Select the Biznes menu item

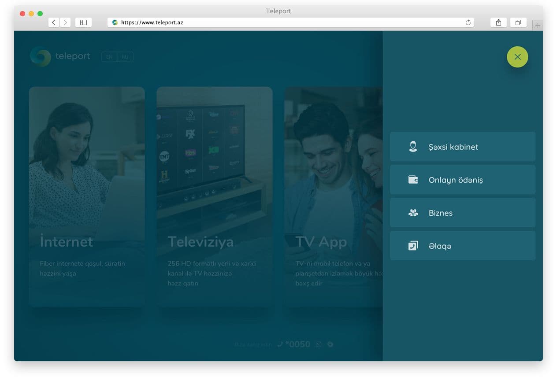click(x=463, y=213)
